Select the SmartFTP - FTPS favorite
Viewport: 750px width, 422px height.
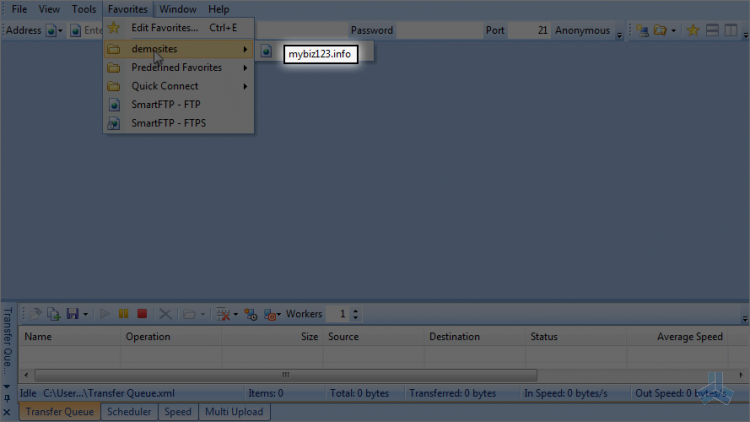(178, 123)
